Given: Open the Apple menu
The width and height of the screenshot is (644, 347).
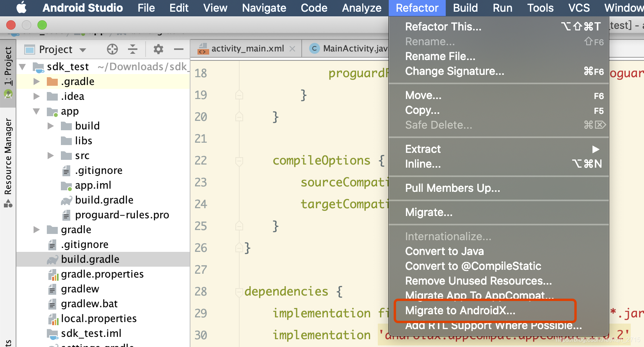Looking at the screenshot, I should coord(22,7).
